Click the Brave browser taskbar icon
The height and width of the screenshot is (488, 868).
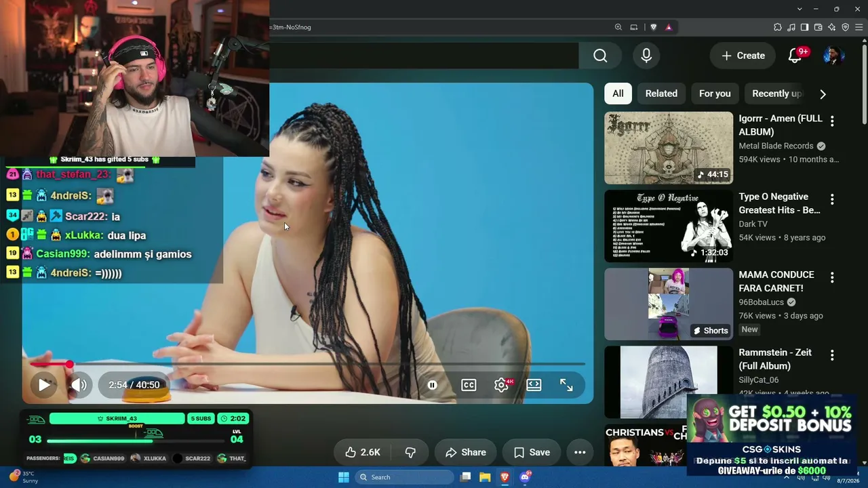pyautogui.click(x=505, y=477)
